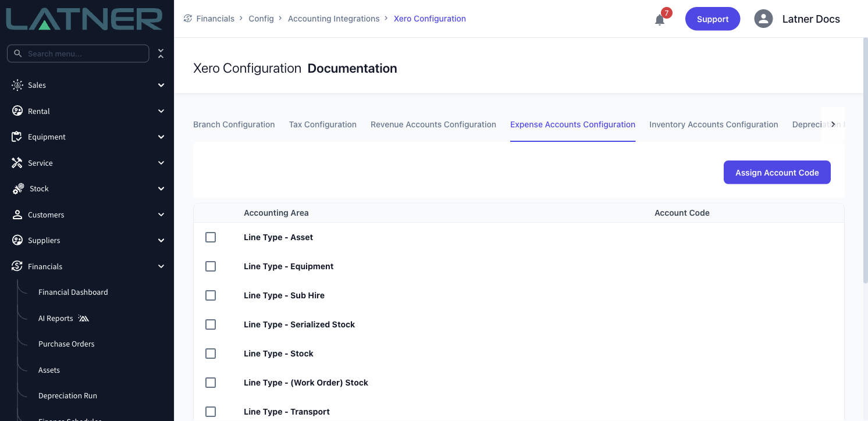Open AI Reports menu item
This screenshot has height=421, width=868.
tap(56, 318)
